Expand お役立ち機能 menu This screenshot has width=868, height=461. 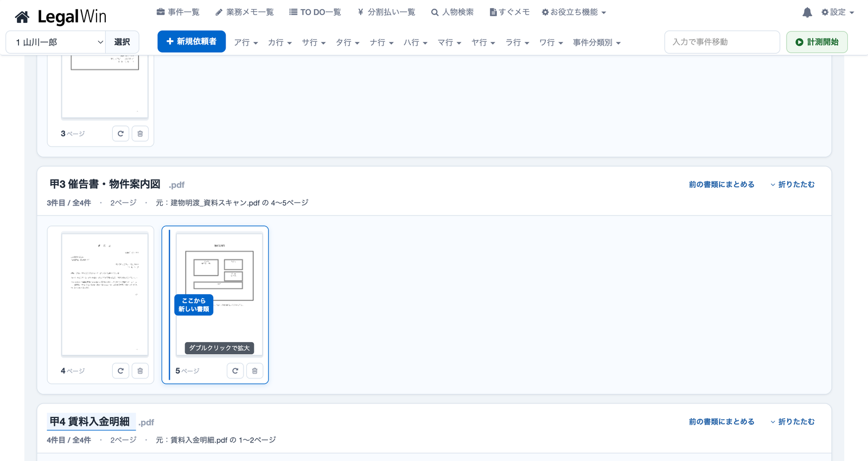(574, 12)
